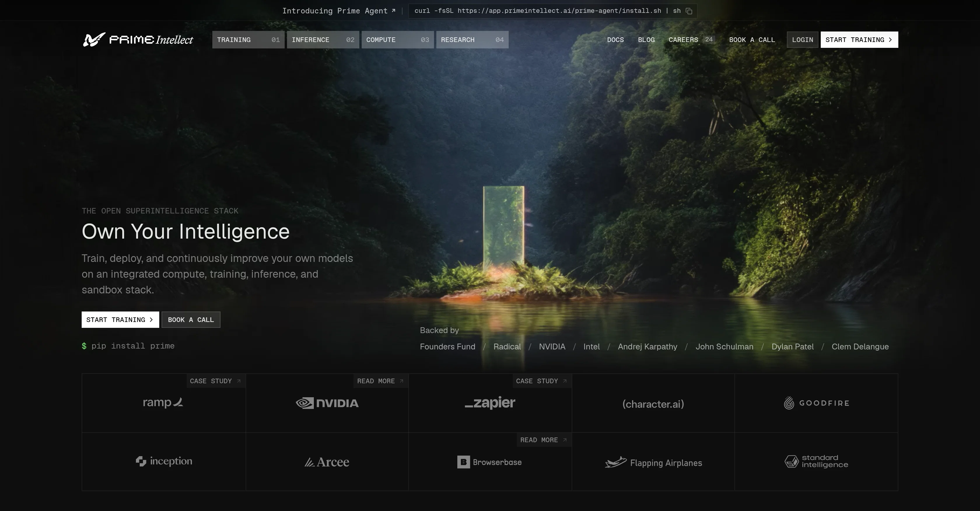Screen dimensions: 980x511
Task: Open the ramp logo card
Action: tap(164, 403)
